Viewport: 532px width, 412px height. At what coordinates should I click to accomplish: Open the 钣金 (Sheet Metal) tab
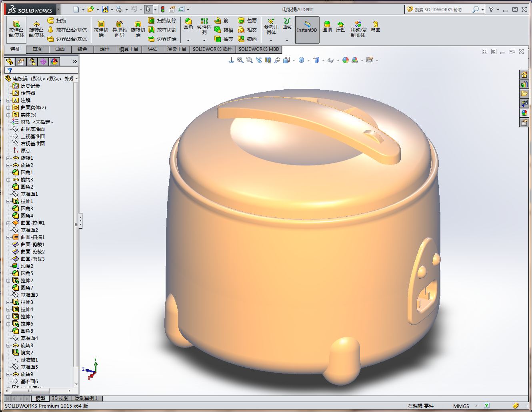click(82, 49)
